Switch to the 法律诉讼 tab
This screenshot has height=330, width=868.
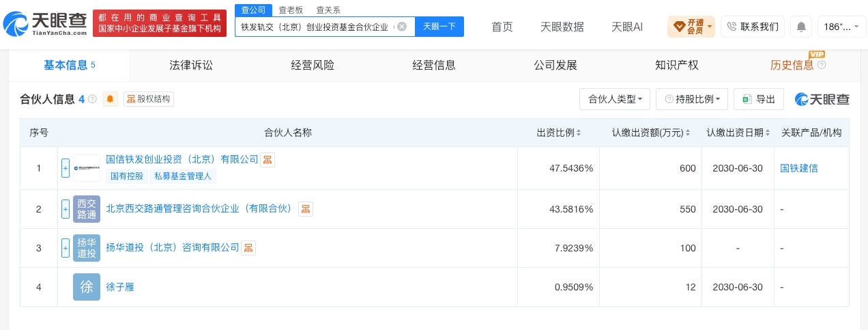coord(191,66)
